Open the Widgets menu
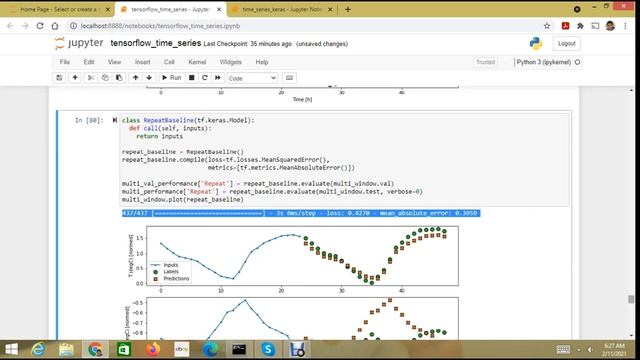Viewport: 640px width, 360px height. coord(231,62)
